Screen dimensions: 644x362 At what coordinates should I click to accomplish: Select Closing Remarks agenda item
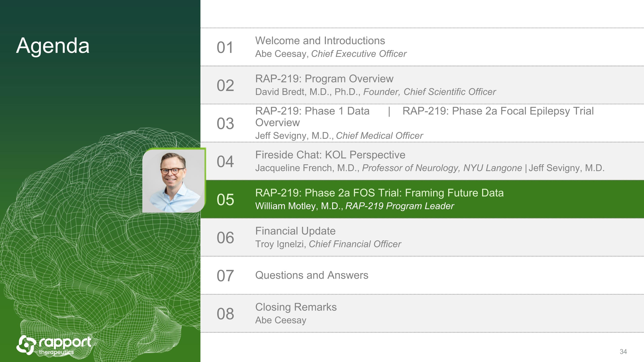[x=296, y=307]
